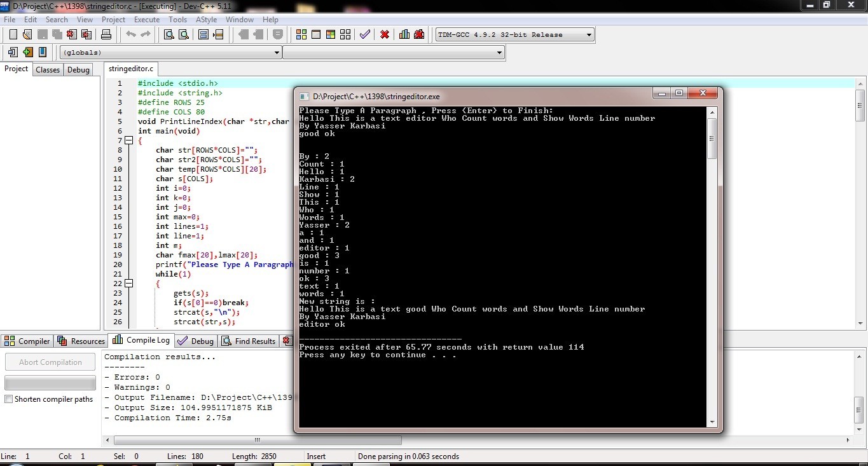The image size is (868, 466).
Task: Click "#define ROWS 25" code line
Action: (x=171, y=102)
